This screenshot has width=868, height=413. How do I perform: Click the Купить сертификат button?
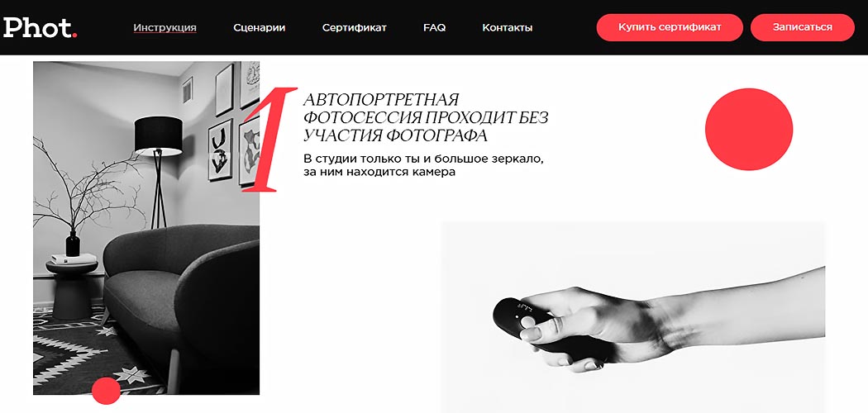pyautogui.click(x=670, y=27)
